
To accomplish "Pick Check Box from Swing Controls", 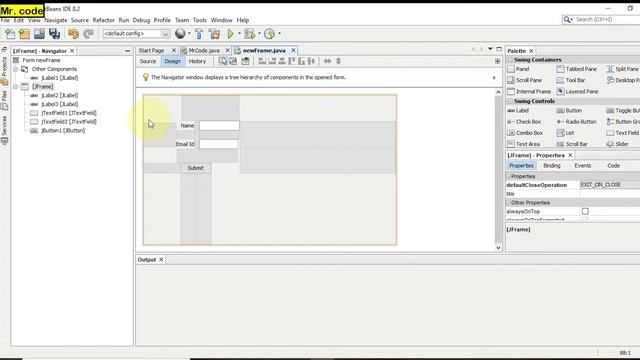I will [x=524, y=122].
